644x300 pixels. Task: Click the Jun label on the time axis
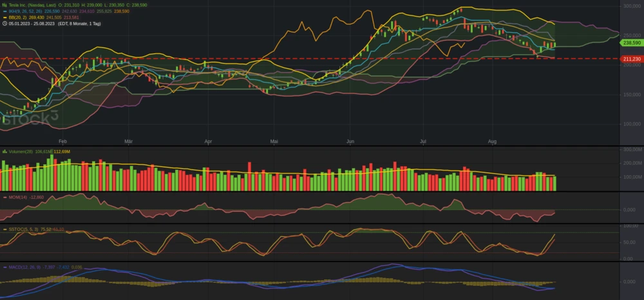[350, 140]
